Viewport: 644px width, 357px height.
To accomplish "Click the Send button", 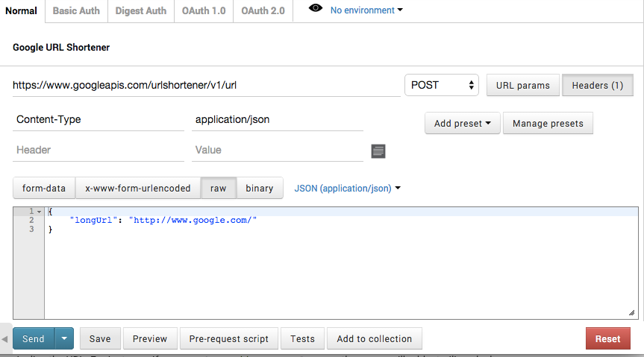I will (x=34, y=338).
